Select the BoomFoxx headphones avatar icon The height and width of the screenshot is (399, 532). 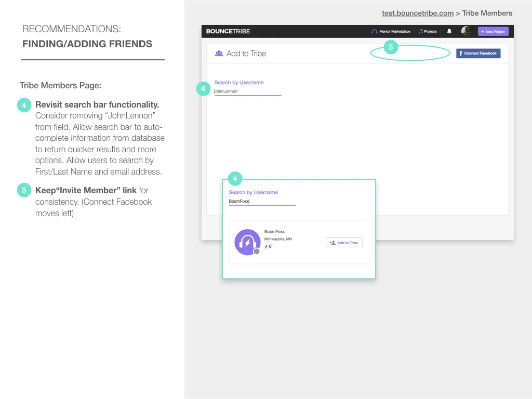247,242
